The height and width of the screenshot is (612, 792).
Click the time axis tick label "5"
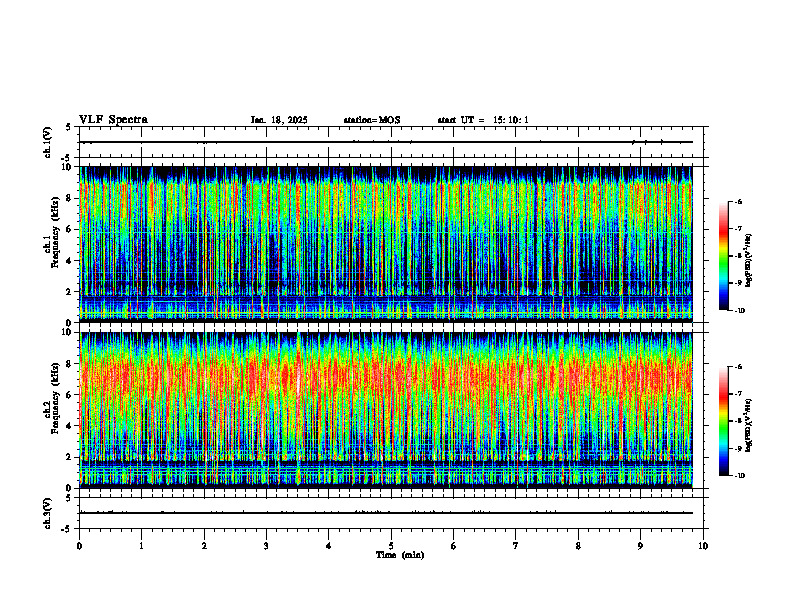391,546
